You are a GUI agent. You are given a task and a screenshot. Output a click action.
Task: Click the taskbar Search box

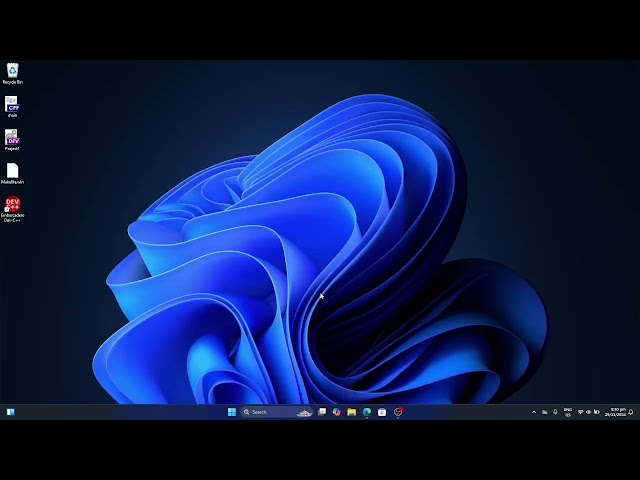(x=276, y=412)
